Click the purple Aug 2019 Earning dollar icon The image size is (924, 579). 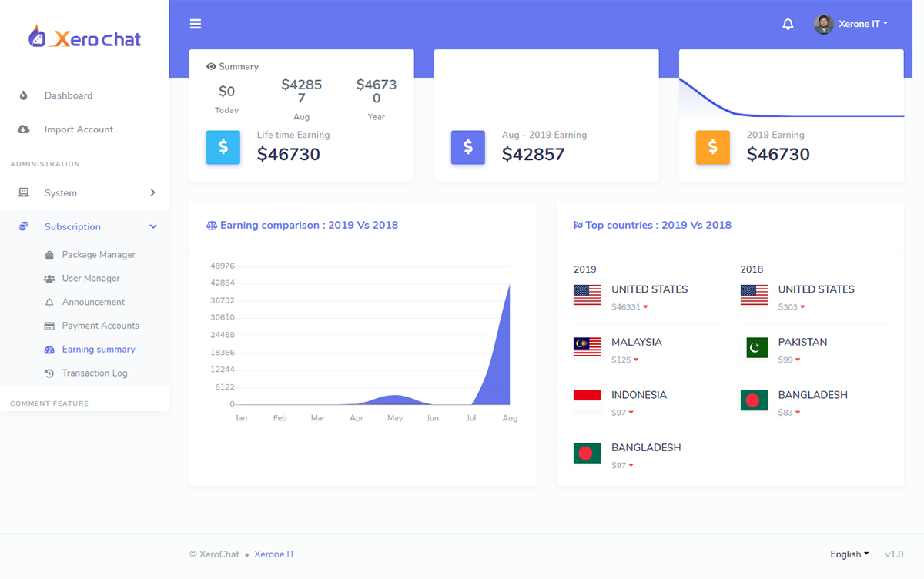point(468,147)
